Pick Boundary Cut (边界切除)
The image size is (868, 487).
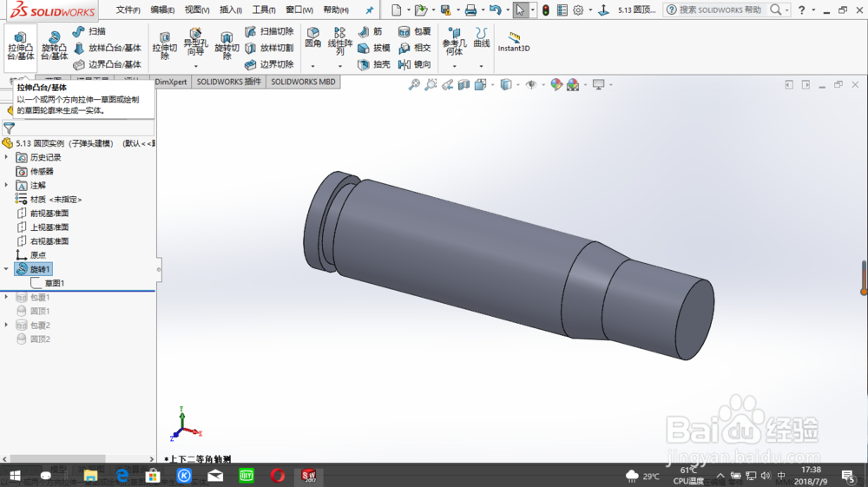(x=269, y=65)
